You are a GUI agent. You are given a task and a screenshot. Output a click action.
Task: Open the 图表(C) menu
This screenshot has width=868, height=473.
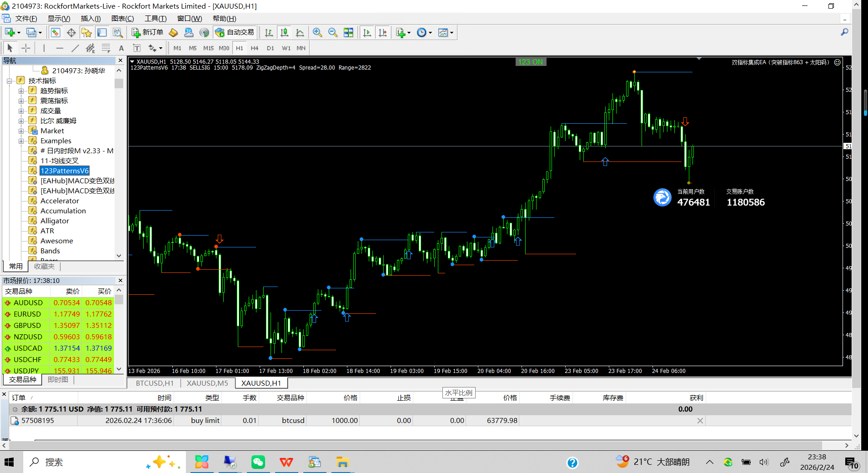click(x=123, y=19)
